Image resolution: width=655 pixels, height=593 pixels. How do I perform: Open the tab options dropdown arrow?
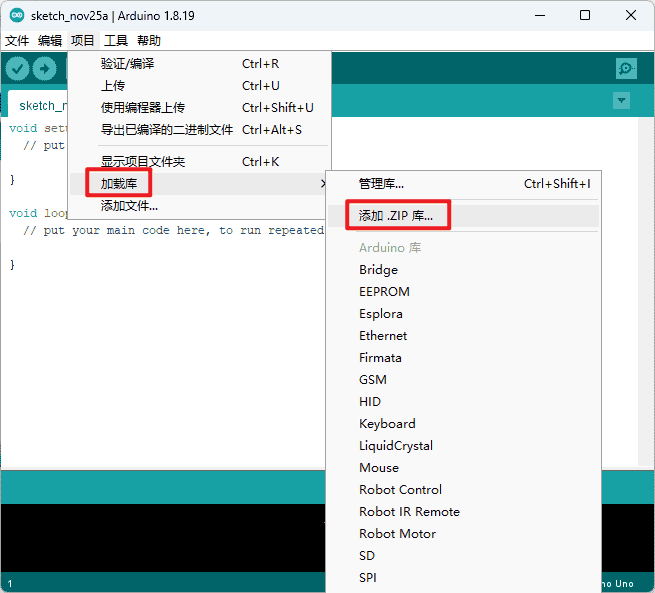[621, 101]
